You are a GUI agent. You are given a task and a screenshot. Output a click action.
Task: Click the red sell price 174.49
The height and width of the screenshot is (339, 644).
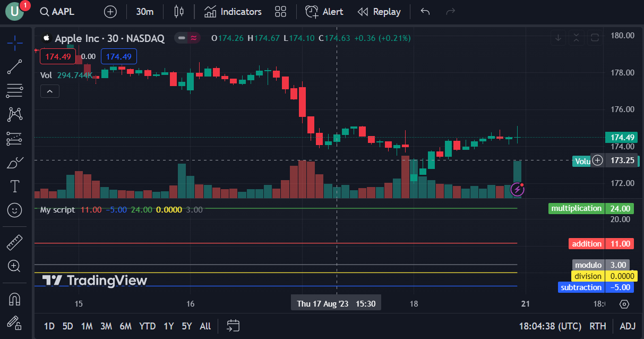click(x=58, y=56)
